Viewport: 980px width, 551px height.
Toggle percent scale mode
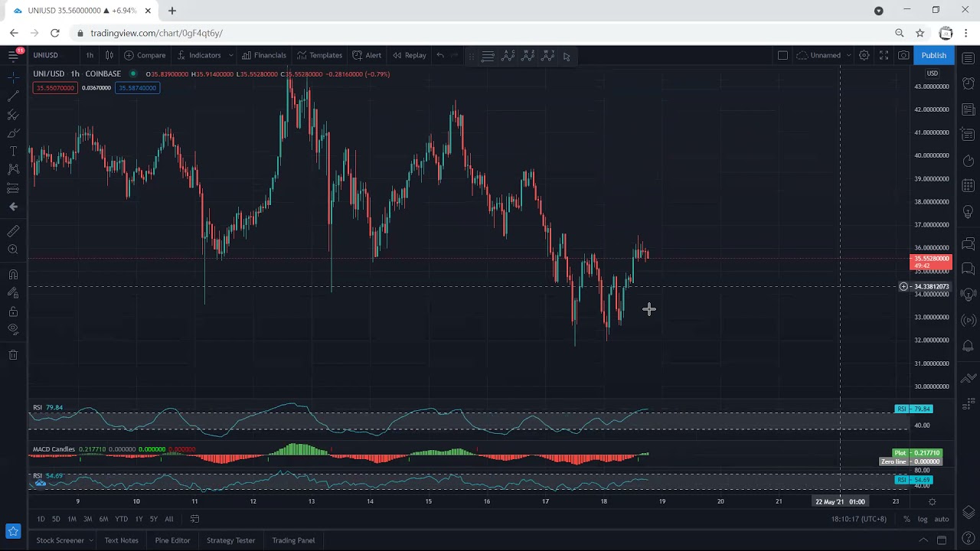[x=906, y=519]
